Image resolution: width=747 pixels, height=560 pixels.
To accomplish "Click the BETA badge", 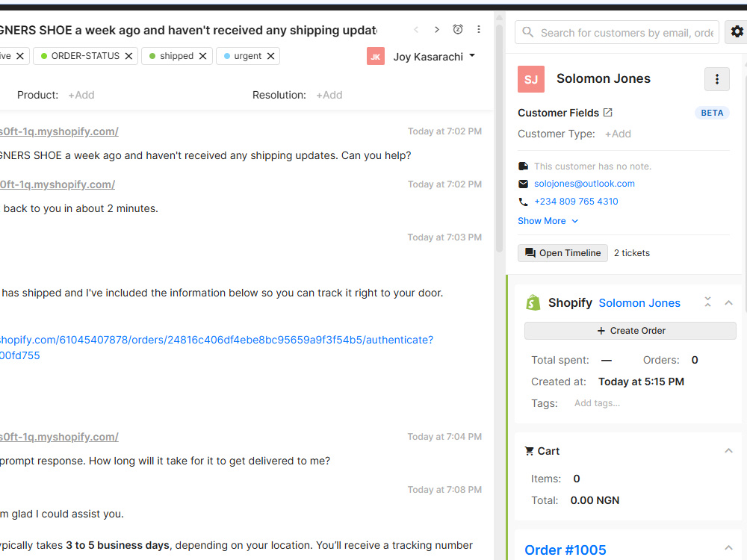I will coord(712,113).
